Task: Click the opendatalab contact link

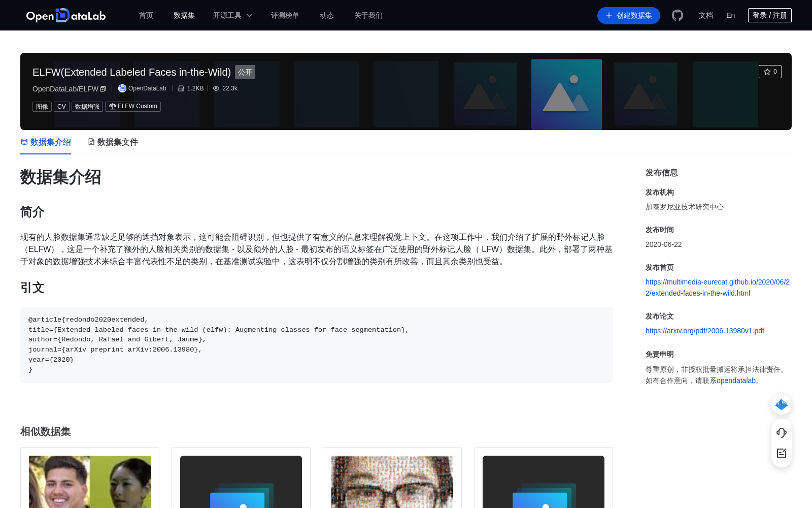Action: pyautogui.click(x=736, y=380)
